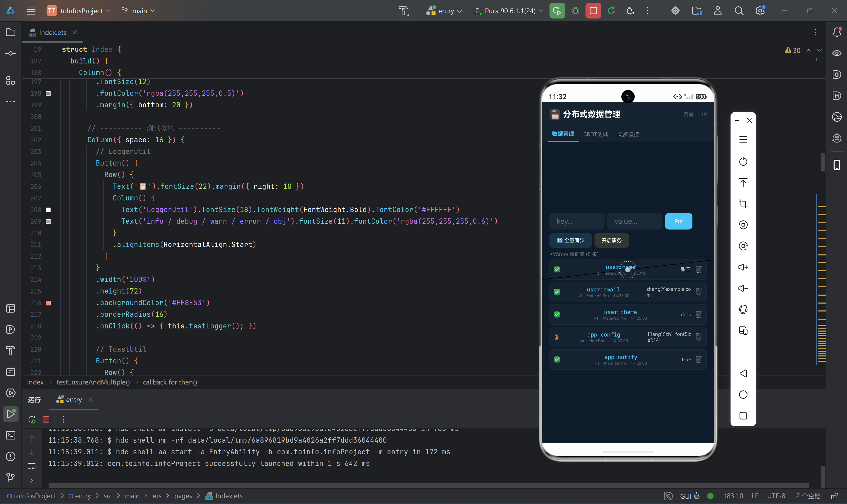Jump to next warning with down chevron
The image size is (847, 504).
(819, 50)
